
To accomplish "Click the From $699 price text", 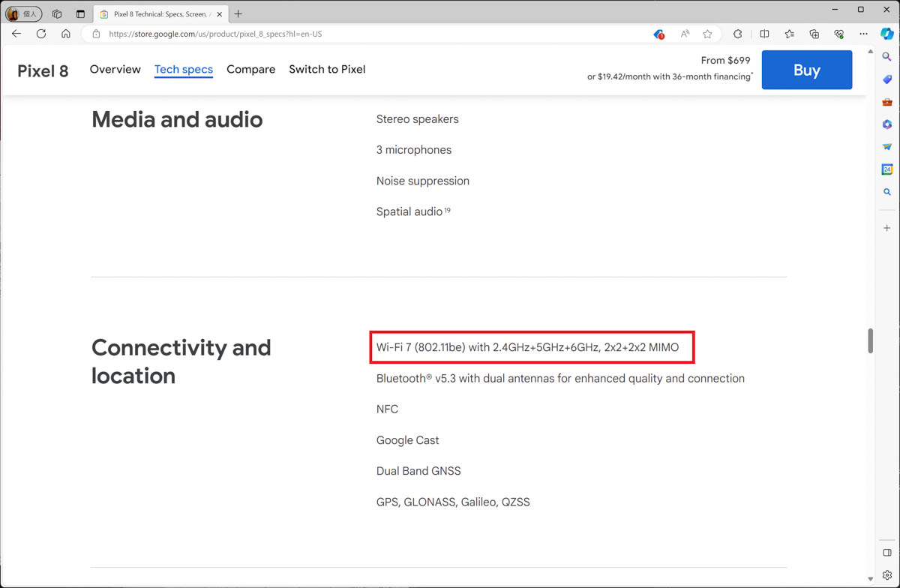I will click(726, 60).
